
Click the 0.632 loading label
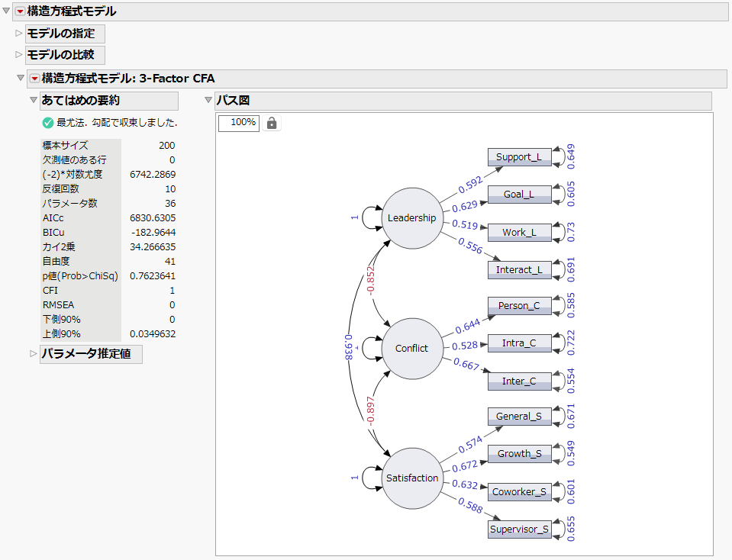[465, 485]
